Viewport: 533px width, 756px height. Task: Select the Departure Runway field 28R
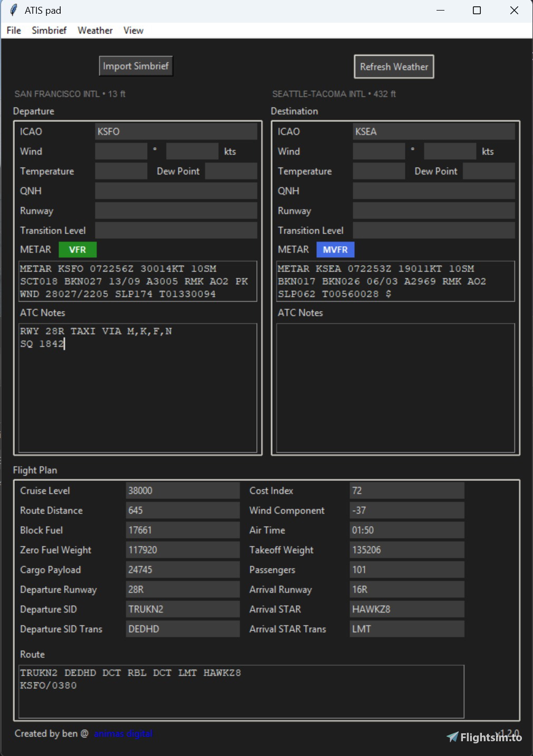coord(183,589)
